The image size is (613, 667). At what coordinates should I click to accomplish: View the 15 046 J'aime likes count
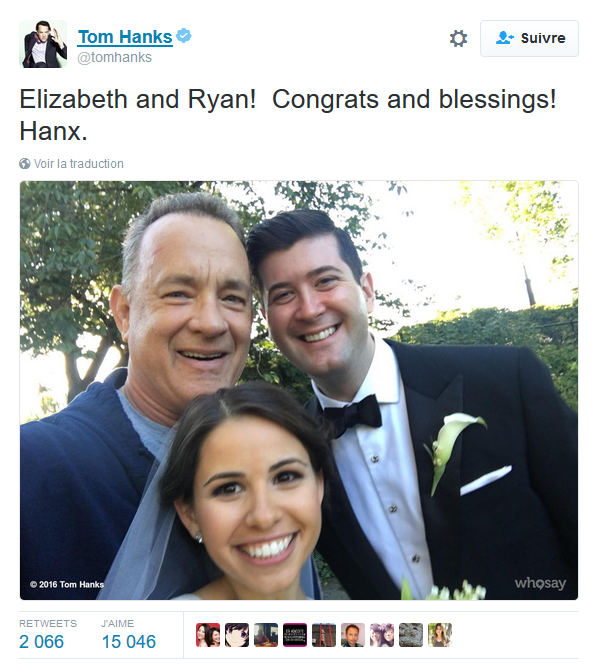click(x=128, y=641)
